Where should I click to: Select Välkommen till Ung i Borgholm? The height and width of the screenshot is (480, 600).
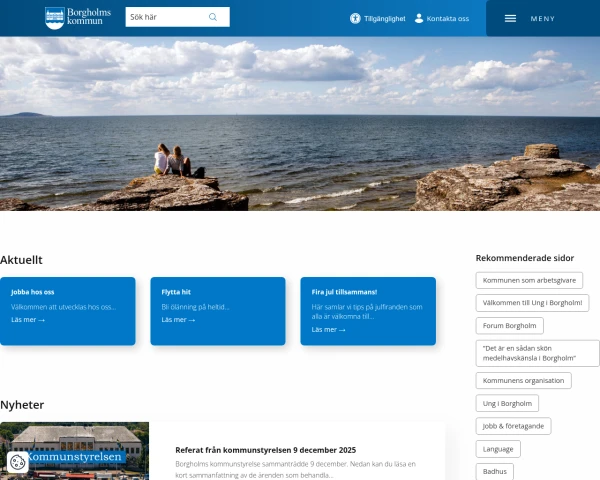pos(532,303)
